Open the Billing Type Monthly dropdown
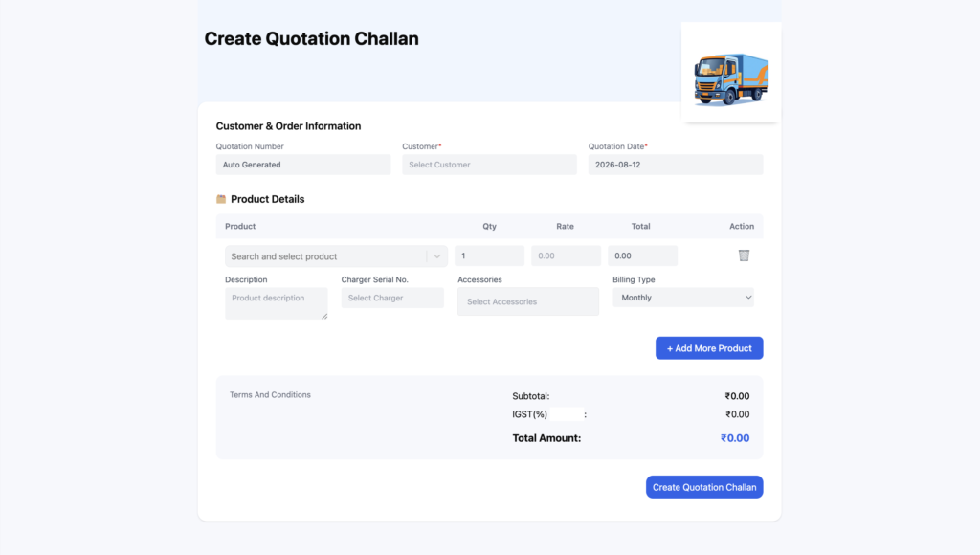The image size is (980, 555). coord(683,298)
